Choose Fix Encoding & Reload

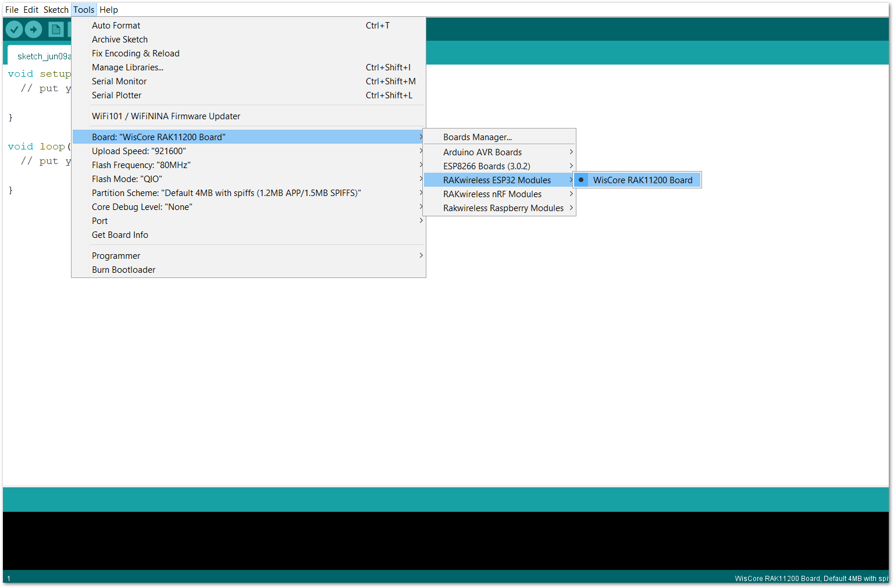click(x=249, y=54)
